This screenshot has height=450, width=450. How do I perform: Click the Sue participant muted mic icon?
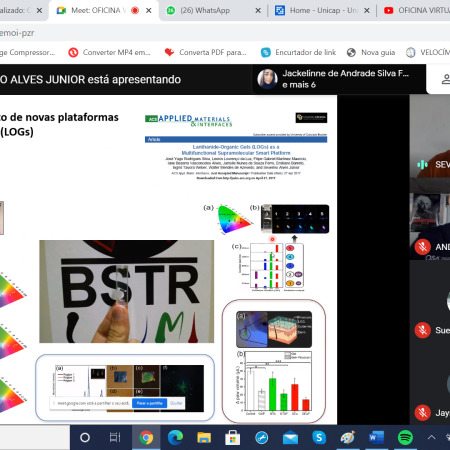pyautogui.click(x=423, y=330)
